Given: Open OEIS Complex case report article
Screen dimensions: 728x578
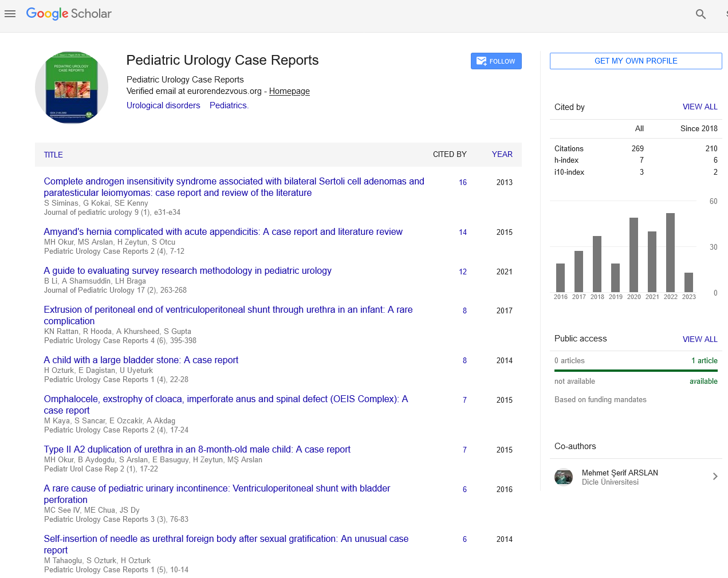Looking at the screenshot, I should click(x=226, y=404).
